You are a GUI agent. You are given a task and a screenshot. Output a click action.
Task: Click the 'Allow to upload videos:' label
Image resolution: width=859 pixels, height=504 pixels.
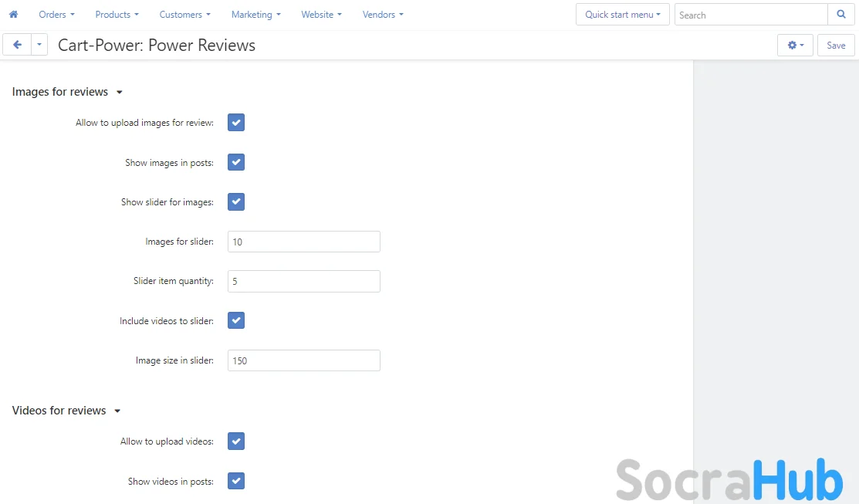click(x=167, y=441)
